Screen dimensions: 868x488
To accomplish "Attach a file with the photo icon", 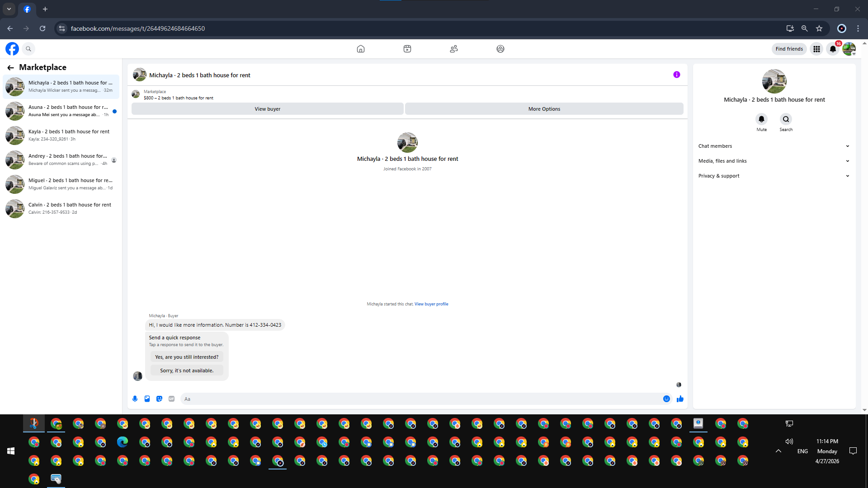I will [147, 399].
